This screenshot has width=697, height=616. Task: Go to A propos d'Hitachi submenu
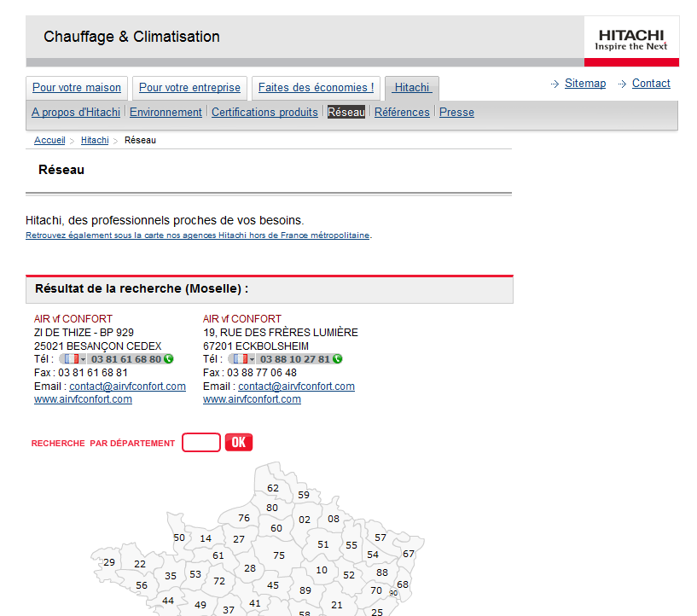[x=76, y=113]
